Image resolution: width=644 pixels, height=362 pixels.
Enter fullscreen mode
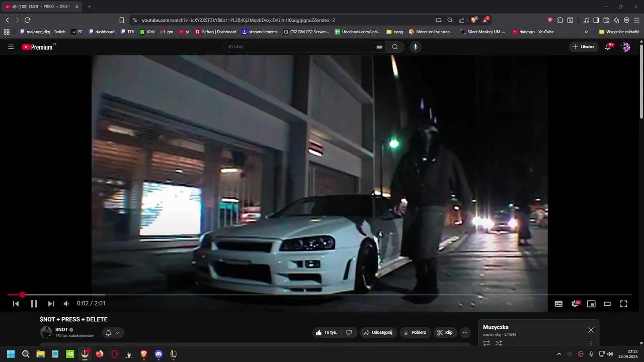pos(623,304)
